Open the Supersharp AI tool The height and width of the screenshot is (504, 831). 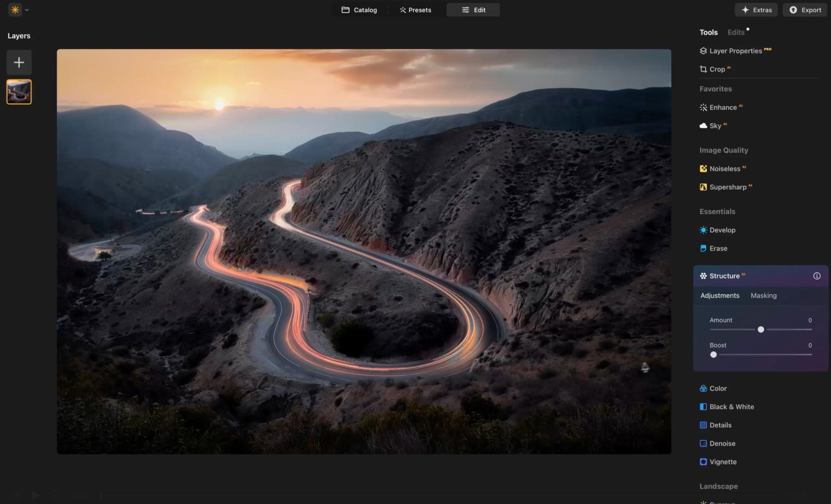point(725,187)
